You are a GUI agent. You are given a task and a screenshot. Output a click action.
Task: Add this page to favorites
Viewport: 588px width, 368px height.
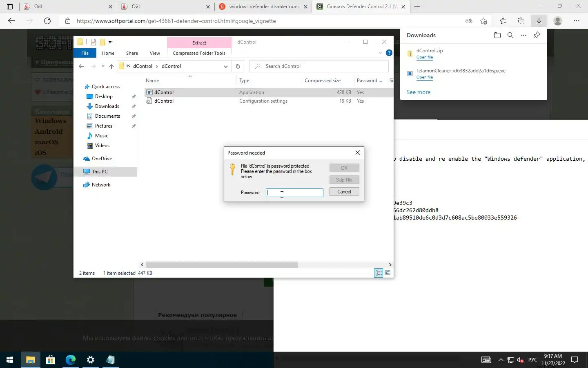(x=484, y=21)
